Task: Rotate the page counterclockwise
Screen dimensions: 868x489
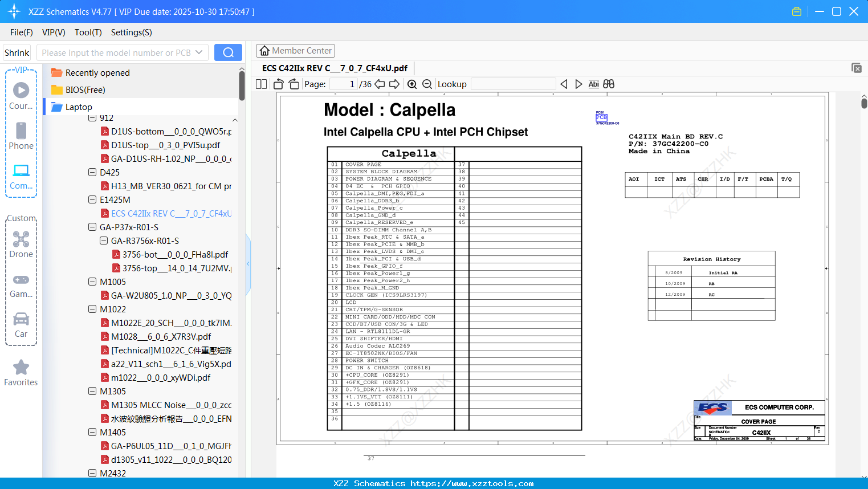Action: tap(279, 84)
